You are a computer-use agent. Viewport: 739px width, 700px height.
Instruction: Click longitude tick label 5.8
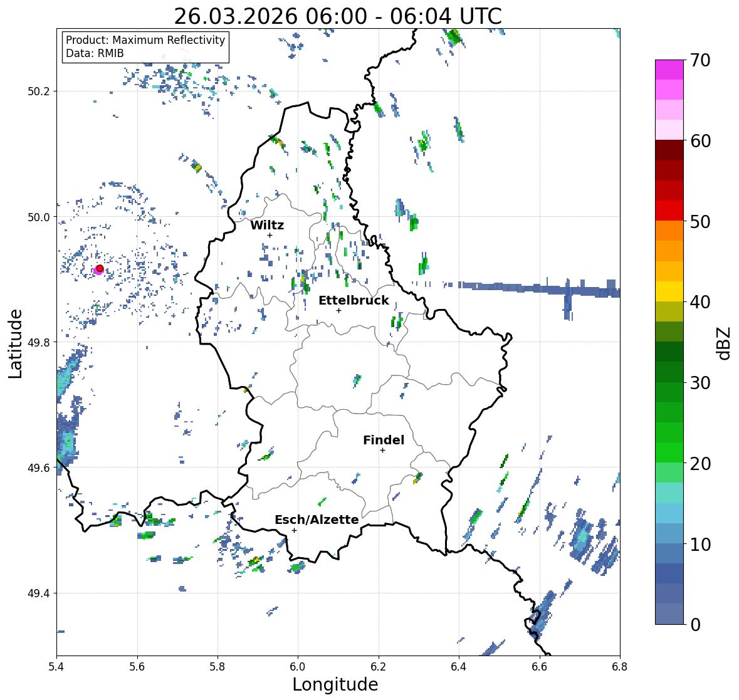(218, 667)
